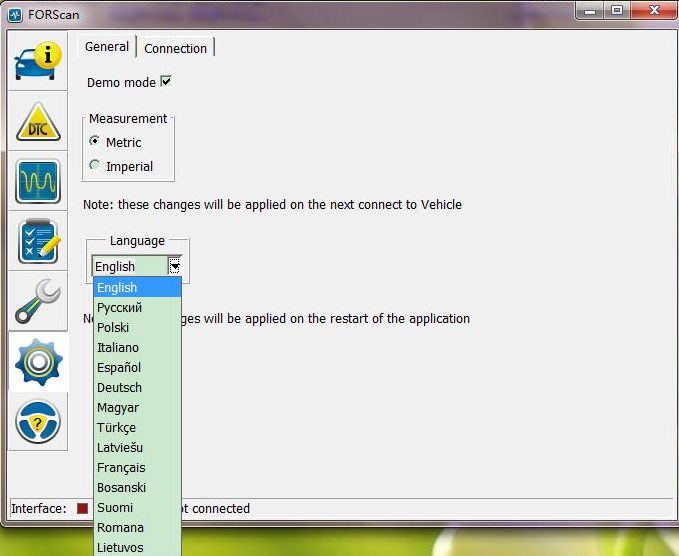Choose Deutsch in the language list
This screenshot has width=679, height=556.
point(137,388)
